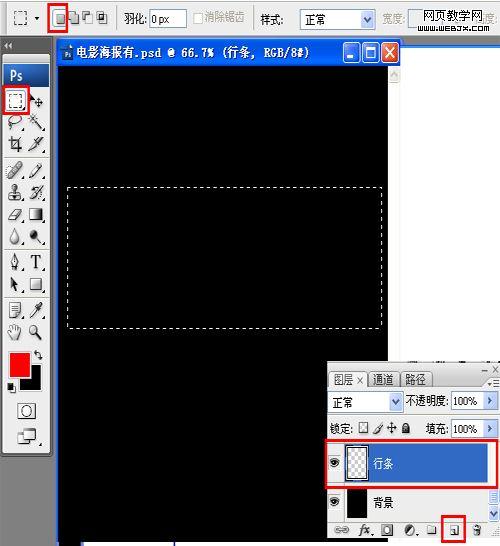Choose Subtract from Selection mode

[87, 18]
